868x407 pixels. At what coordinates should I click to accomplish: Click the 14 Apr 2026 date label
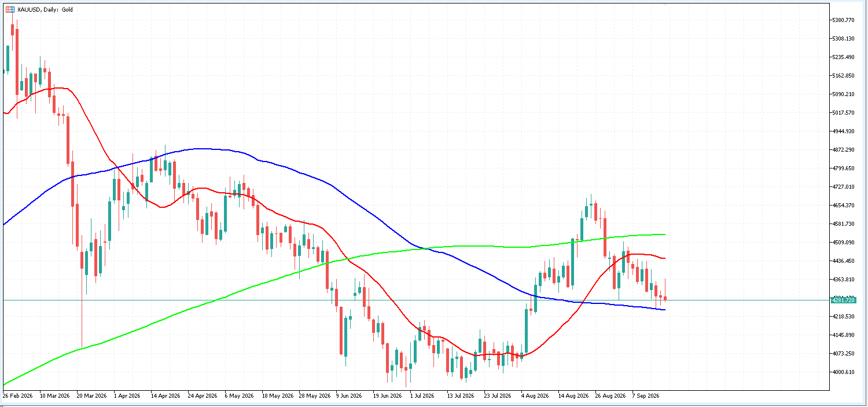pyautogui.click(x=165, y=396)
